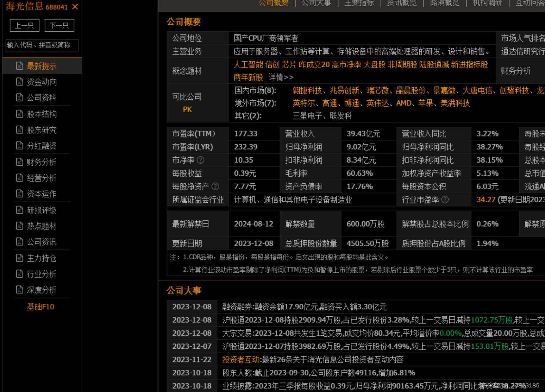Image resolution: width=545 pixels, height=392 pixels.
Task: Open 资金动向 in sidebar
Action: [42, 82]
